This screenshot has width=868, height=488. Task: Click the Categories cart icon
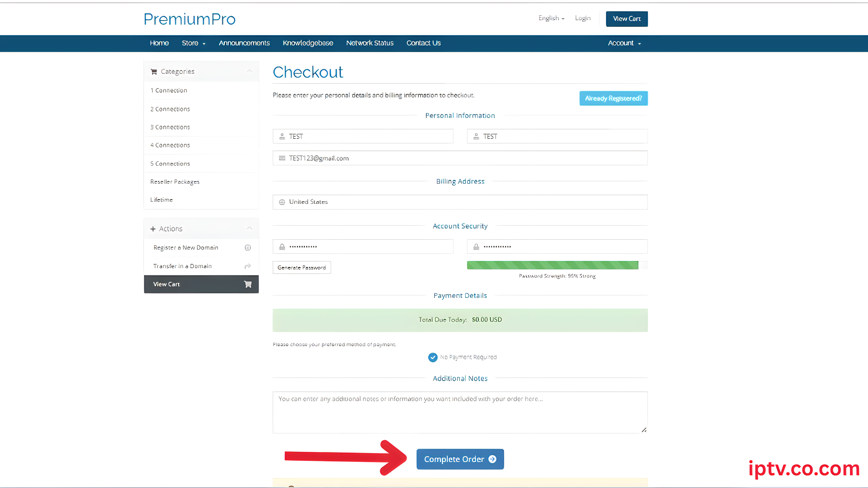pos(154,71)
